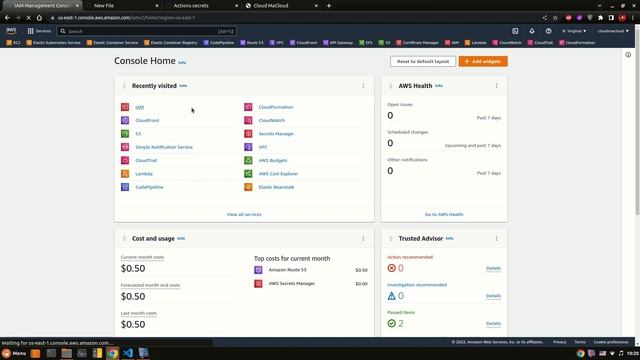Expand the browser tab search chevron
The height and width of the screenshot is (360, 640).
tap(599, 6)
